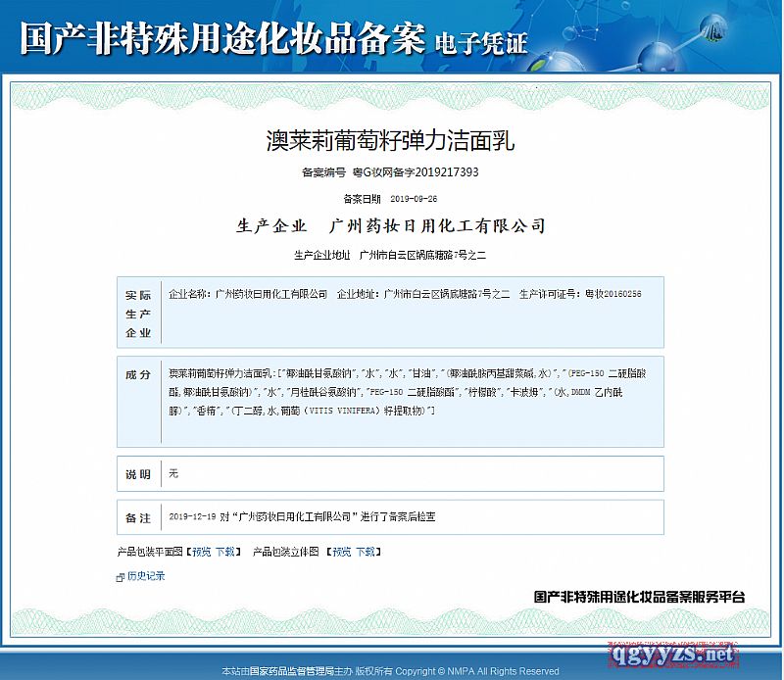Click the filing date 2019-09-26
Image resolution: width=784 pixels, height=680 pixels.
tap(412, 198)
